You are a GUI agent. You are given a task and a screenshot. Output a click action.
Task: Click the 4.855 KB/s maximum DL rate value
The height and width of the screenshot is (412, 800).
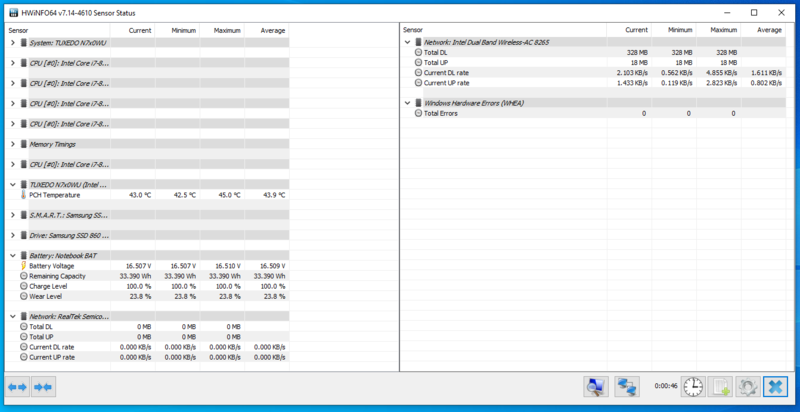(x=721, y=72)
